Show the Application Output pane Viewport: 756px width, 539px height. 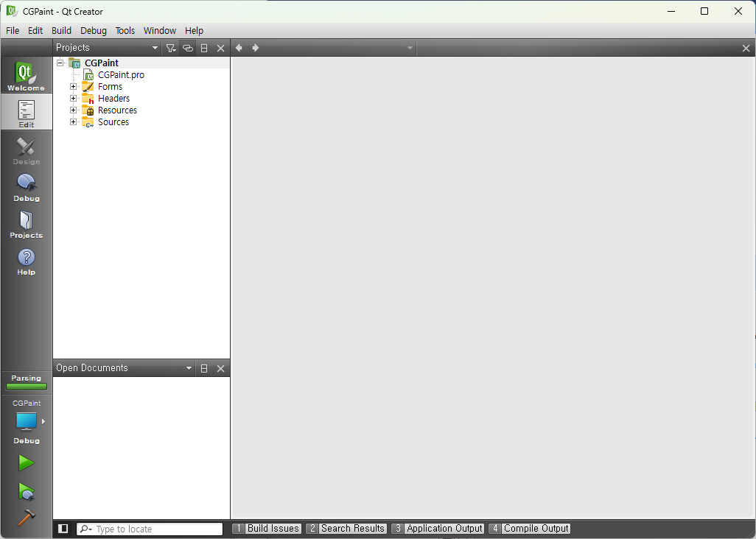[438, 529]
